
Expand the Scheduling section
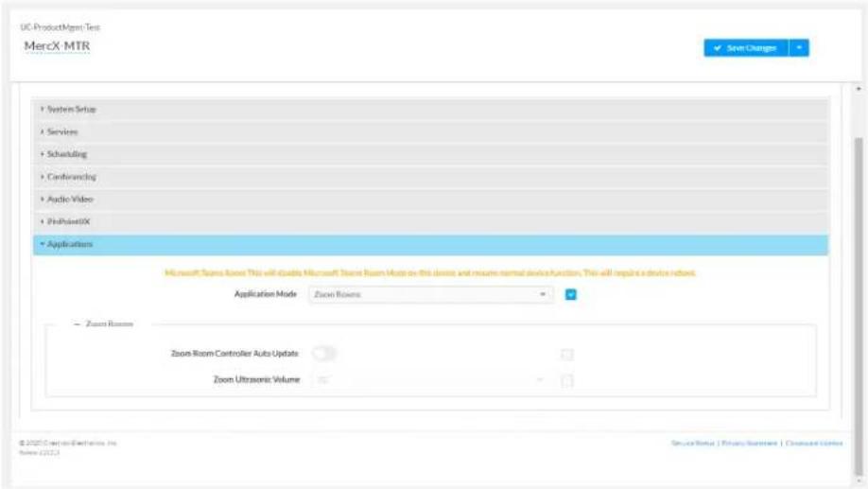coord(430,154)
